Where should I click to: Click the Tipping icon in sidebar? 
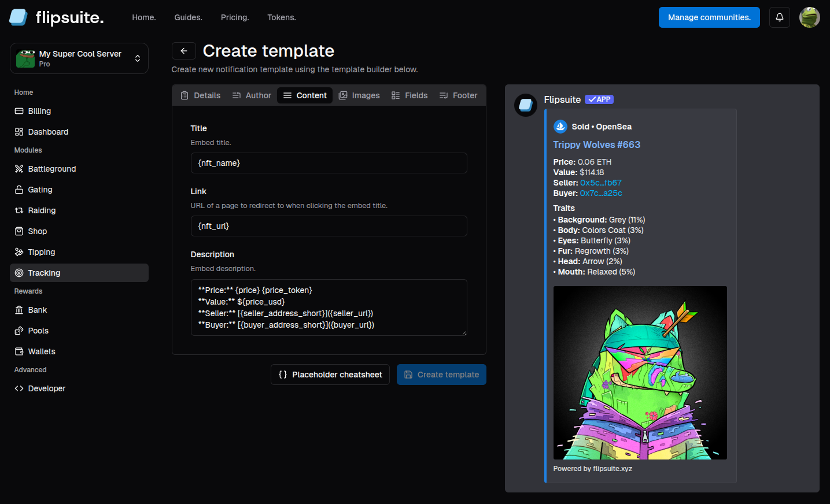coord(19,252)
